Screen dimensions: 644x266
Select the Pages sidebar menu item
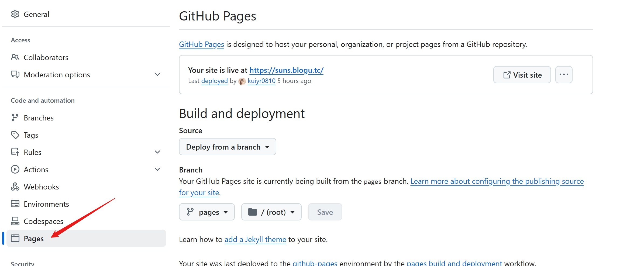click(34, 239)
